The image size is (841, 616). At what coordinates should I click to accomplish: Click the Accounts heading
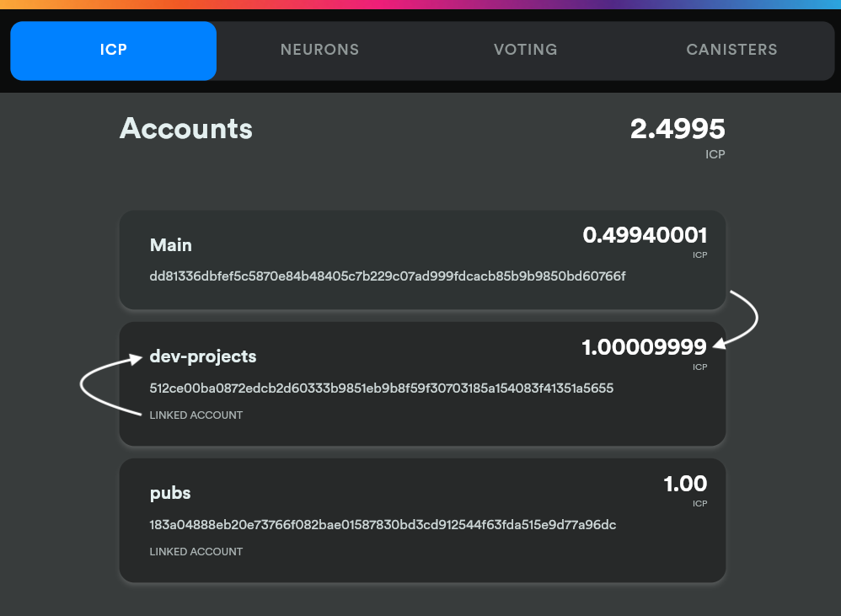point(186,128)
